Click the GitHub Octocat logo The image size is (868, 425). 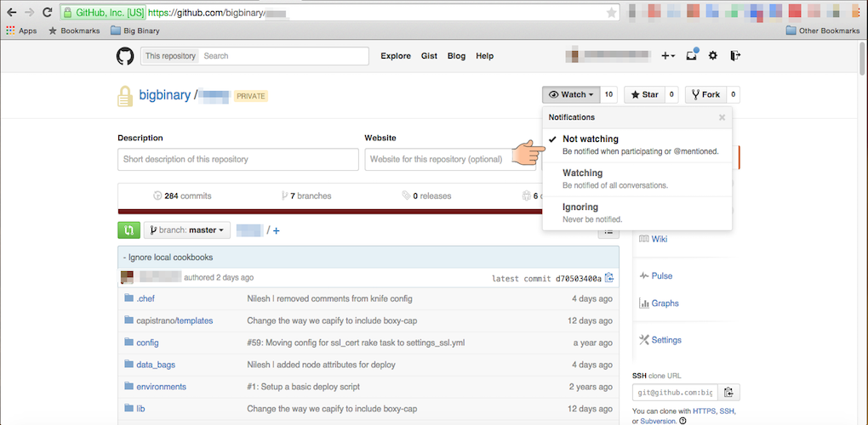(125, 56)
